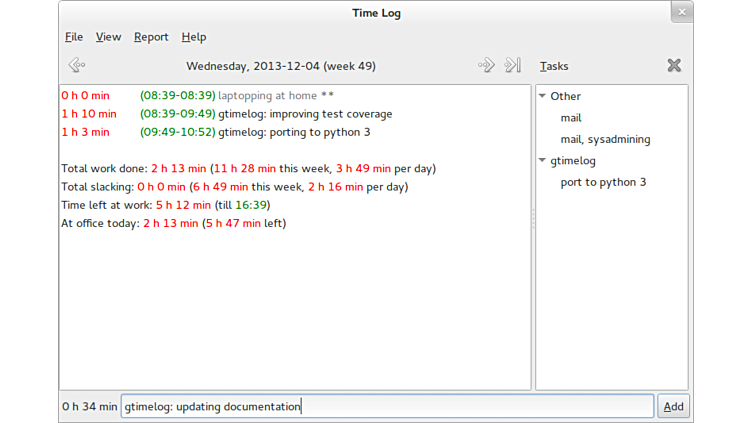Go back to the previous day arrow
Image resolution: width=752 pixels, height=423 pixels.
point(76,66)
